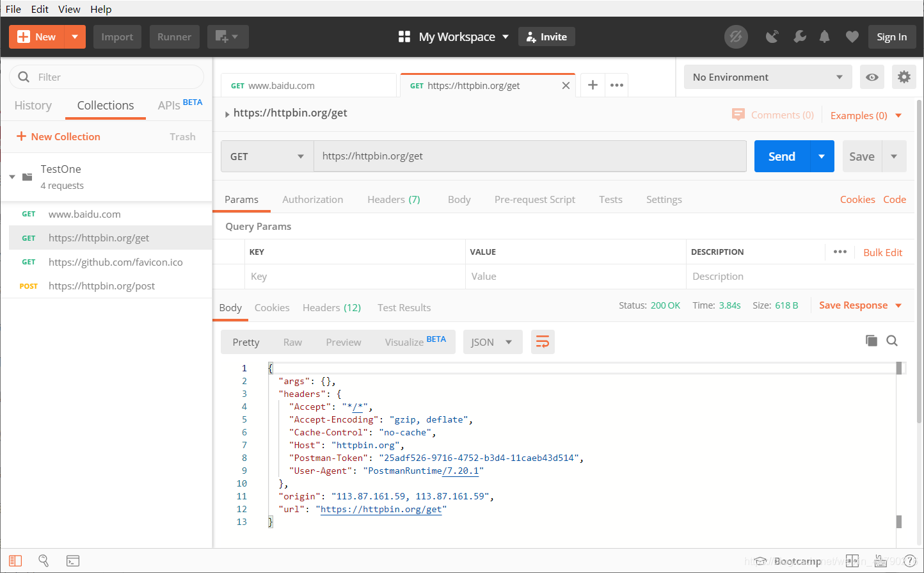This screenshot has width=924, height=573.
Task: Click the Bulk Edit link
Action: [883, 252]
